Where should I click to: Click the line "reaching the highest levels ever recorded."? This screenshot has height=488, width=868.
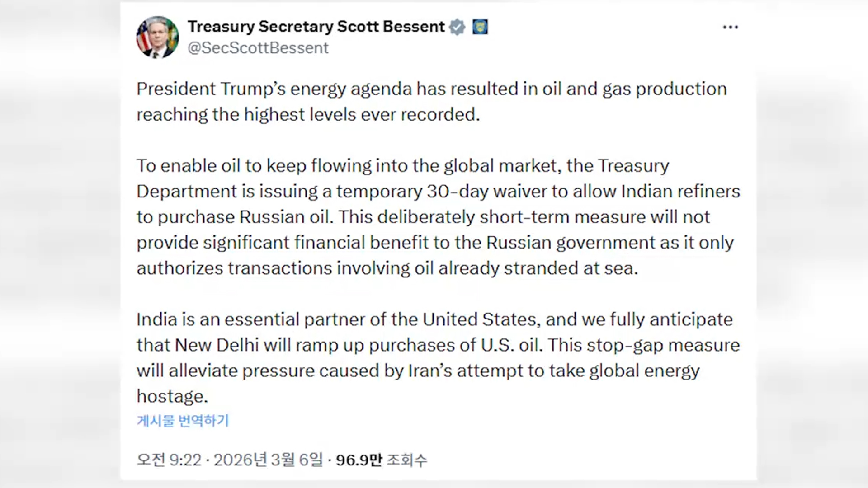308,115
